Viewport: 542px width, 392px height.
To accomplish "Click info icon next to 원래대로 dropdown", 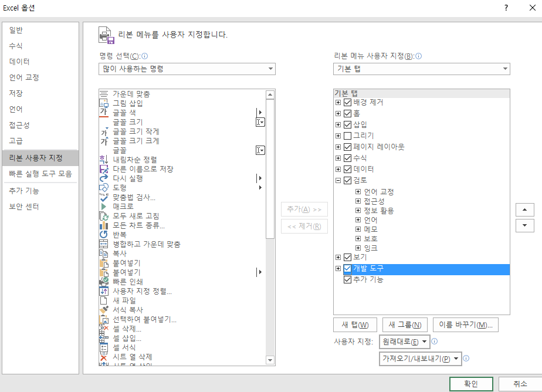I will pos(435,341).
